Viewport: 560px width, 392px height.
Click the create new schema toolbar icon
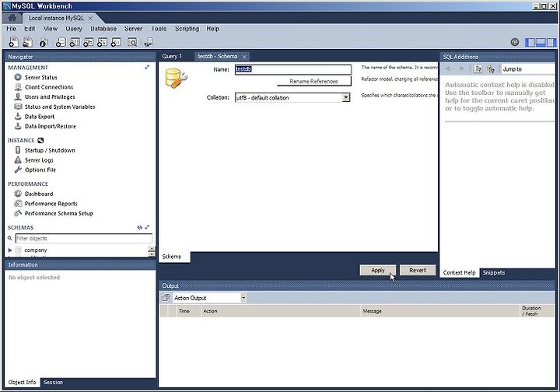(x=61, y=42)
